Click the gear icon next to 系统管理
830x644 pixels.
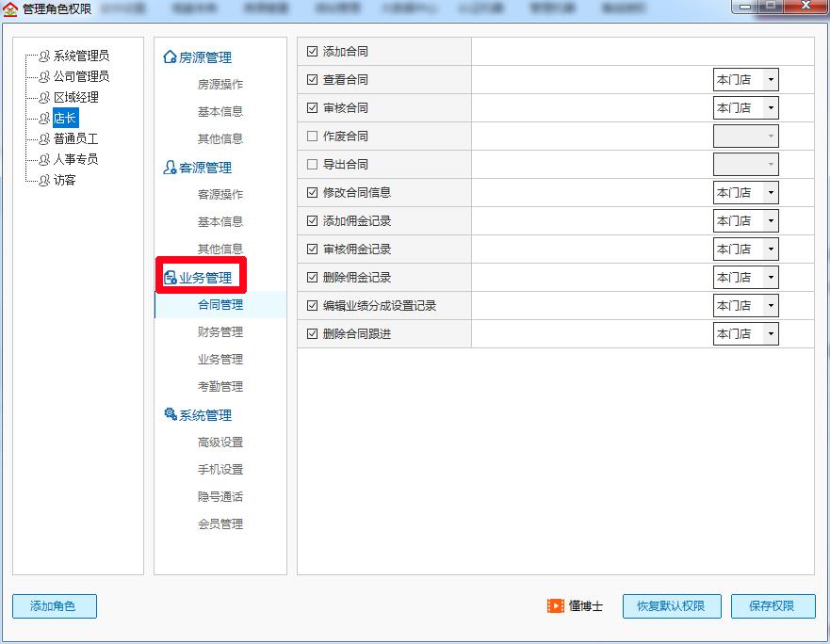pos(170,414)
